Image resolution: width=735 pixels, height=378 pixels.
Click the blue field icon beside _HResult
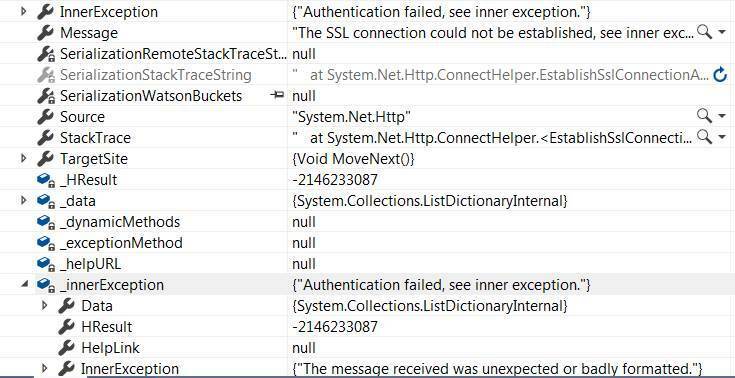coord(45,180)
